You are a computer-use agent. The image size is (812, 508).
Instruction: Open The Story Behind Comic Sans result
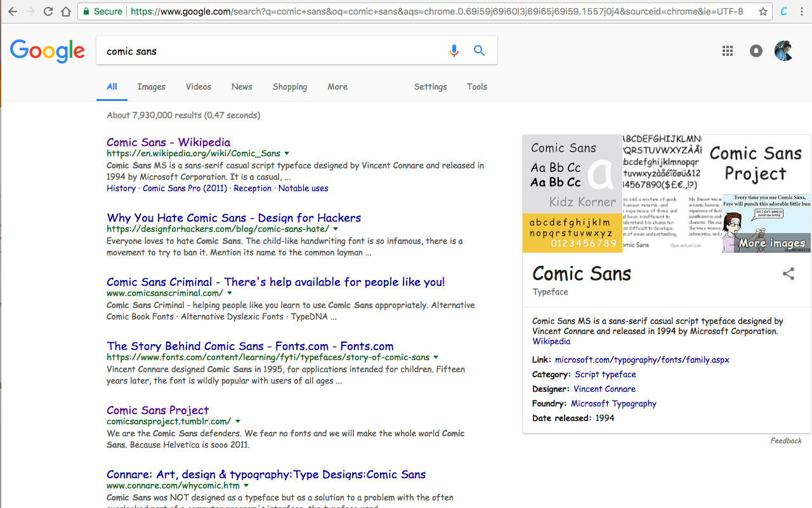(x=251, y=346)
